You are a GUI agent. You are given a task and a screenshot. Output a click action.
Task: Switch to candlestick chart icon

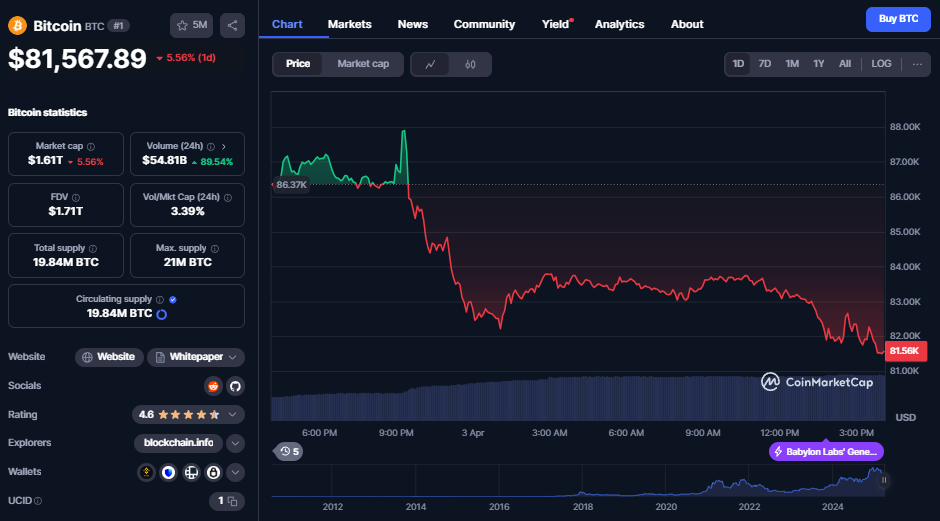[470, 64]
